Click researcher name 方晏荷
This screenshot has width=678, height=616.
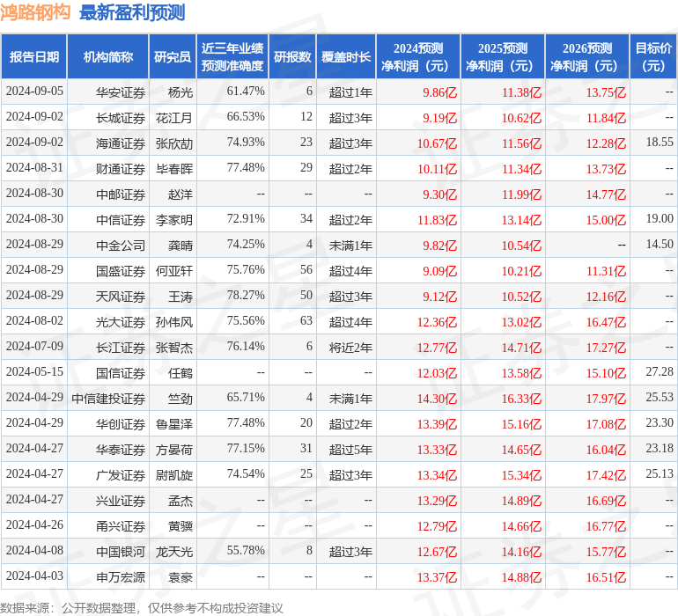(174, 450)
